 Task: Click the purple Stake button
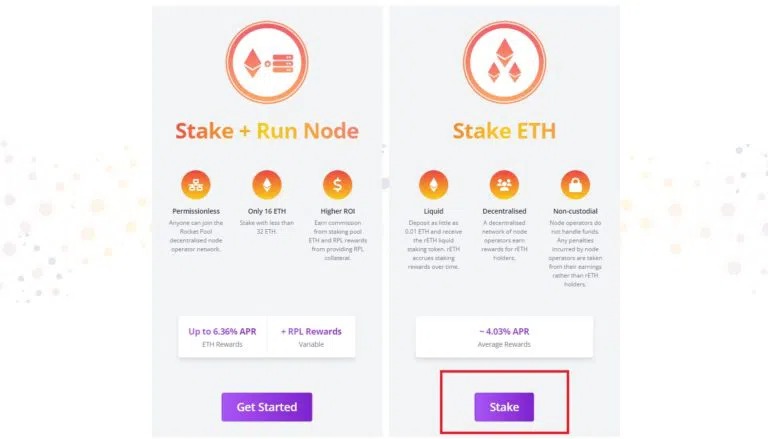coord(504,407)
